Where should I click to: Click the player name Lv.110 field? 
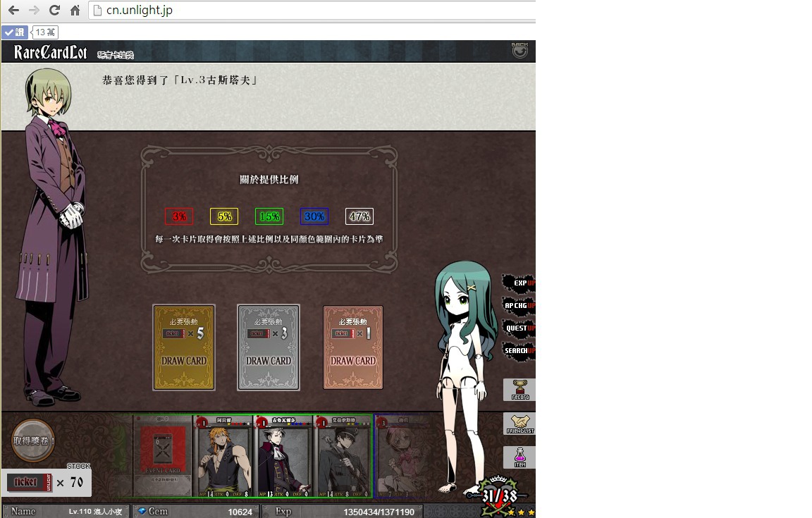(66, 511)
